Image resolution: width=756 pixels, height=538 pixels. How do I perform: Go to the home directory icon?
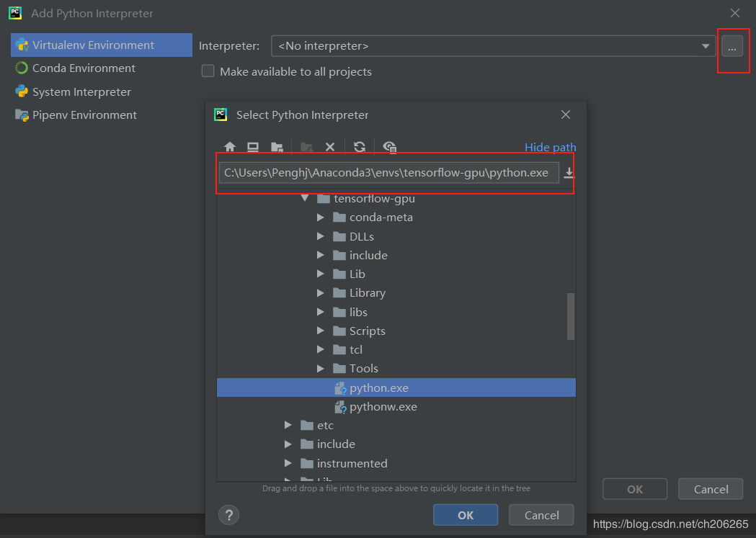point(230,147)
